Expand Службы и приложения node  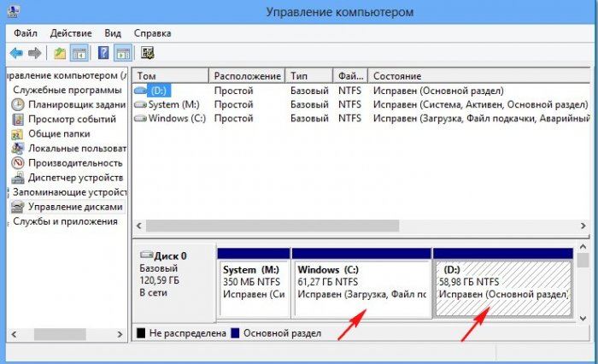pyautogui.click(x=65, y=221)
